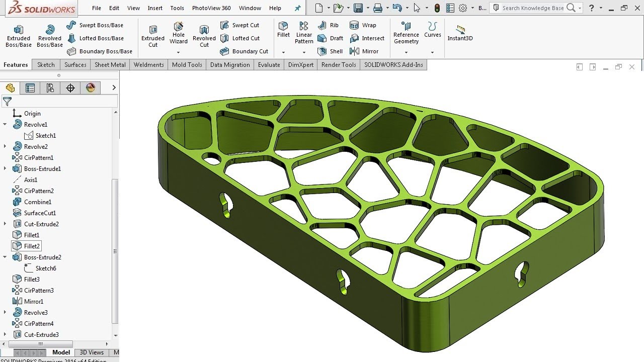Collapse the Boss-Extrude2 feature node
This screenshot has width=644, height=362.
pyautogui.click(x=5, y=257)
